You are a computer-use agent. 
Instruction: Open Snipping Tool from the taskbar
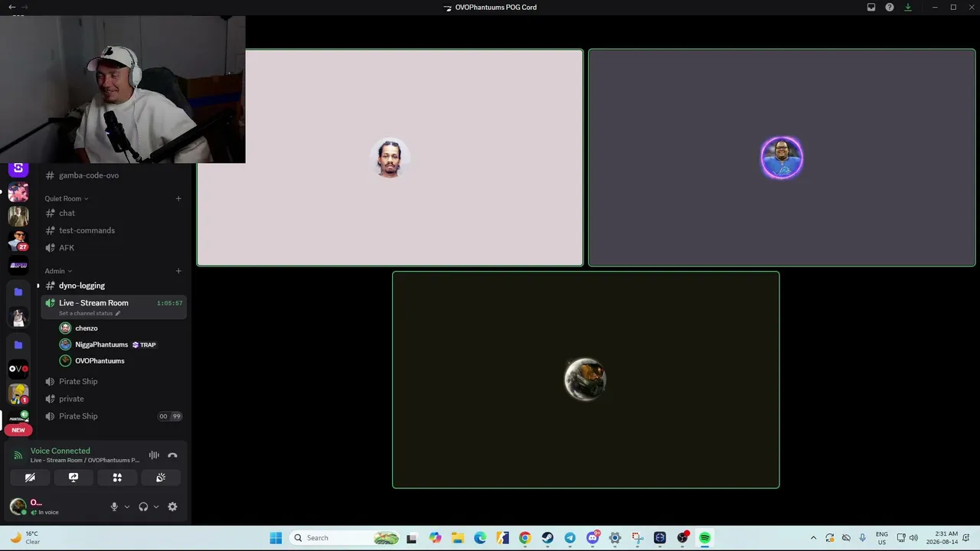coord(638,538)
